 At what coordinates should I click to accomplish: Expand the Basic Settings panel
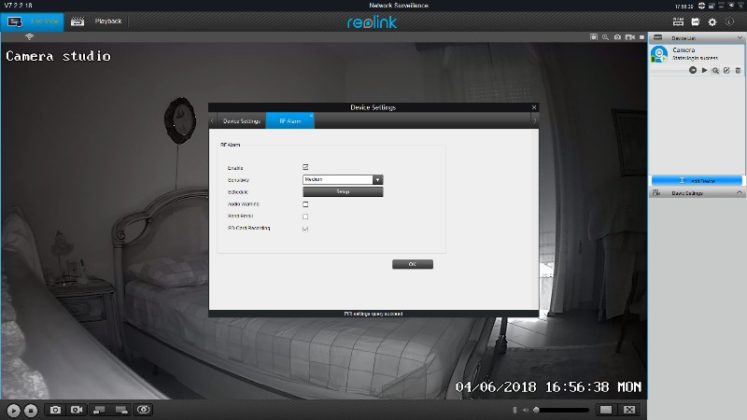(739, 193)
